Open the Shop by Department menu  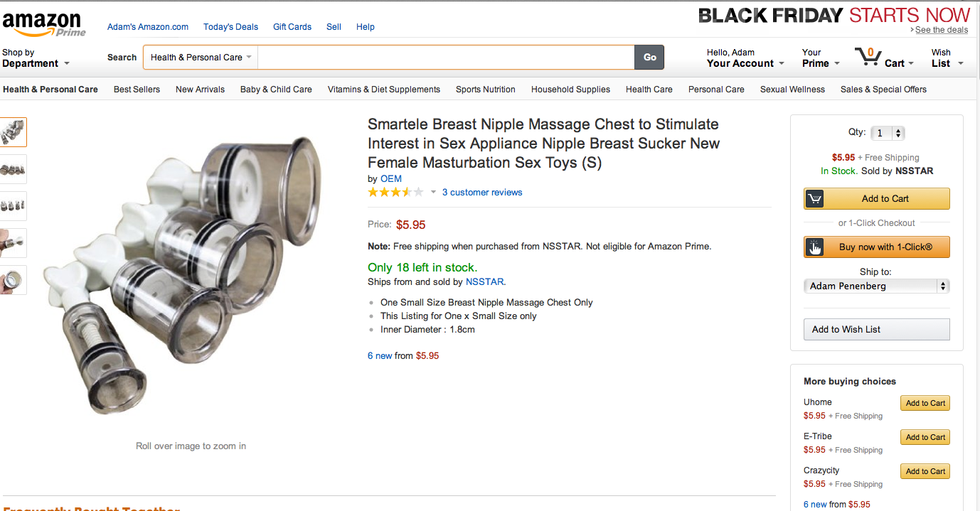click(x=36, y=58)
